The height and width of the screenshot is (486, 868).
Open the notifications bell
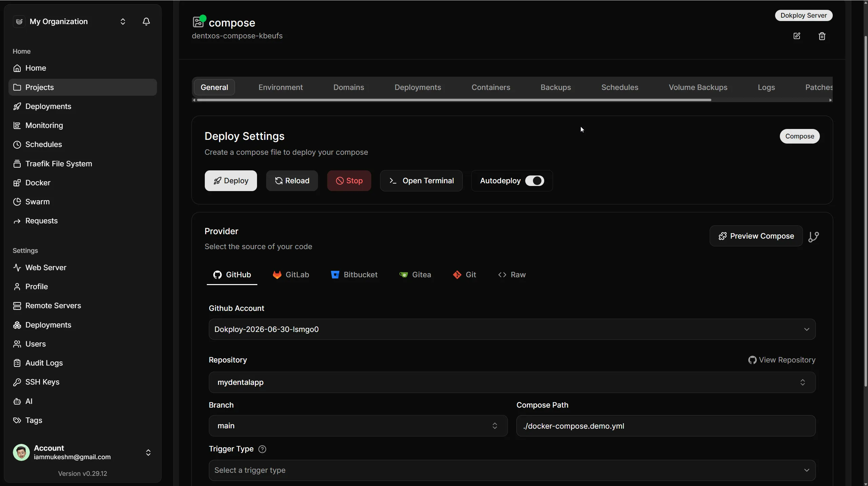coord(146,21)
